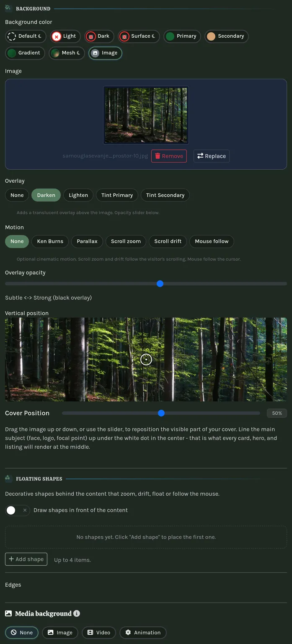Set motion to Ken Burns
292x644 pixels.
(50, 241)
